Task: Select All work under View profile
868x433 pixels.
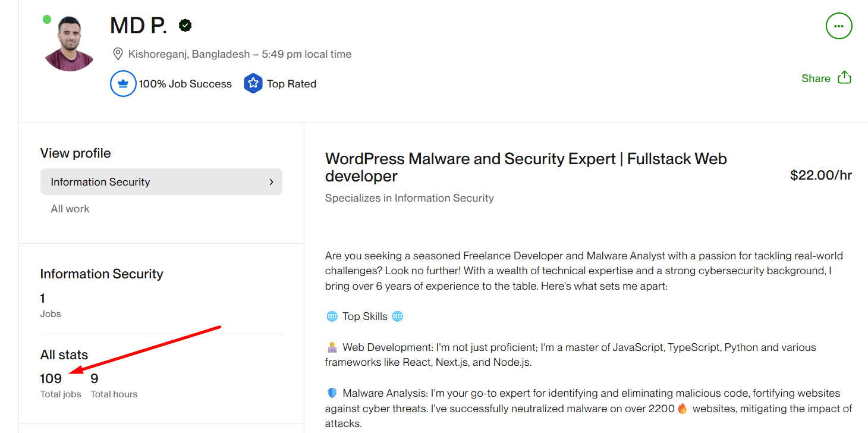Action: [70, 208]
